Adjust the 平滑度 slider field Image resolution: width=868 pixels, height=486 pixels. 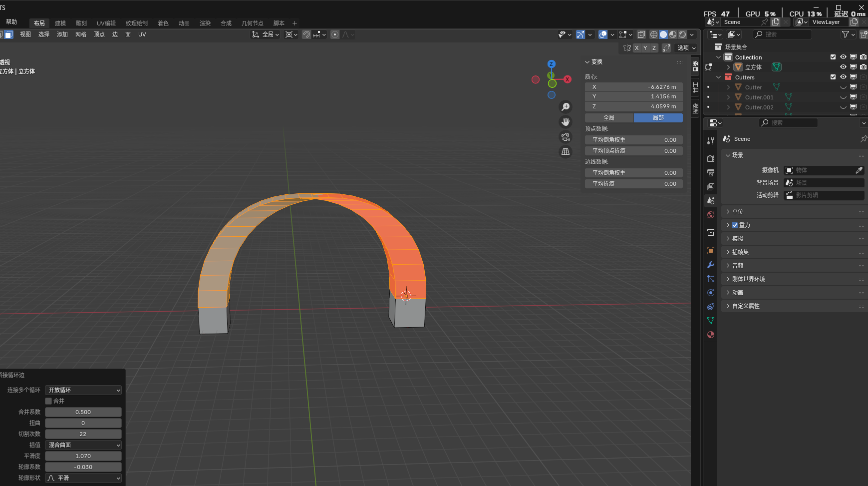pos(83,456)
